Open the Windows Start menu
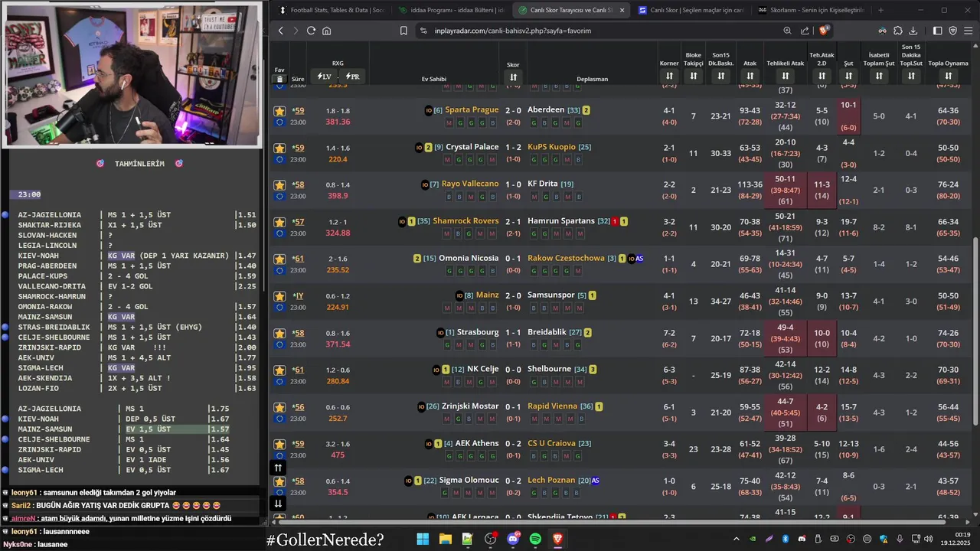Screen dimensions: 980x551 tap(423, 540)
